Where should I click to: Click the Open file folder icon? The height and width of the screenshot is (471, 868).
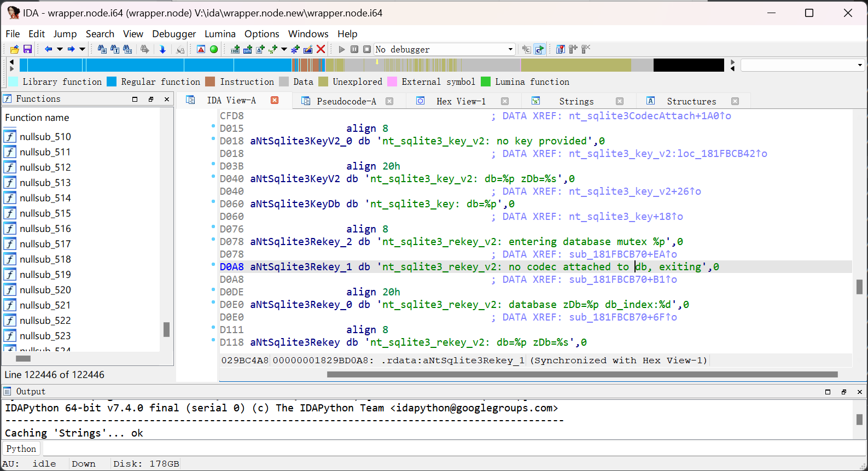point(15,49)
